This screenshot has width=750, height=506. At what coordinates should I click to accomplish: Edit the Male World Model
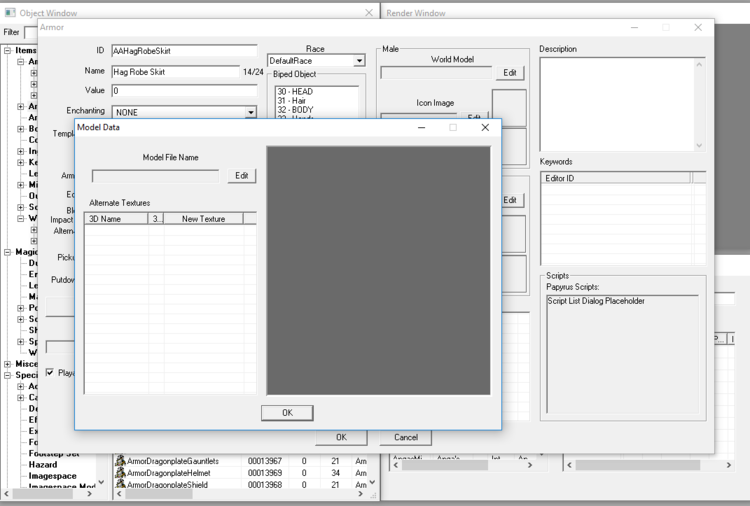[509, 73]
